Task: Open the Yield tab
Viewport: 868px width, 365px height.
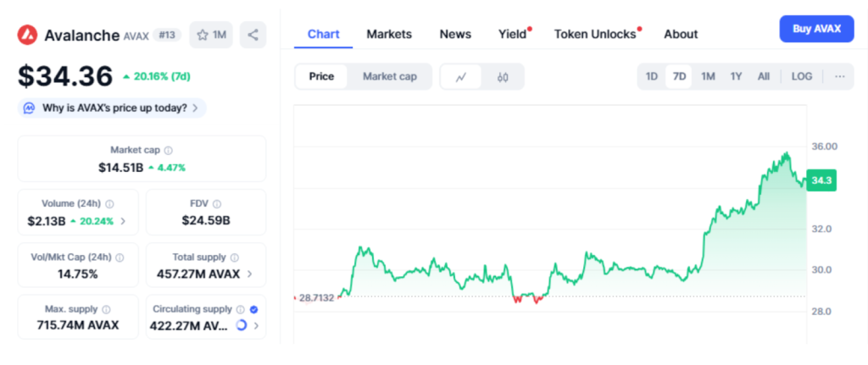Action: pyautogui.click(x=513, y=34)
